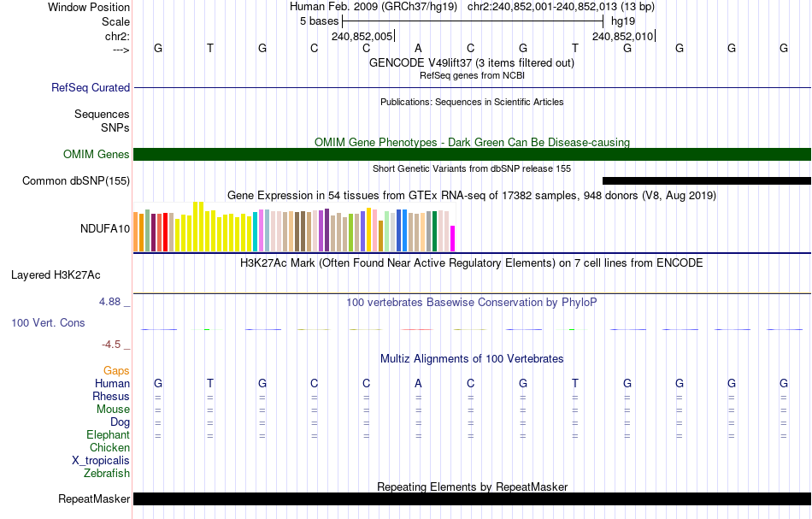Click the bright red bar in GTEx expression chart
The image size is (812, 519).
165,232
